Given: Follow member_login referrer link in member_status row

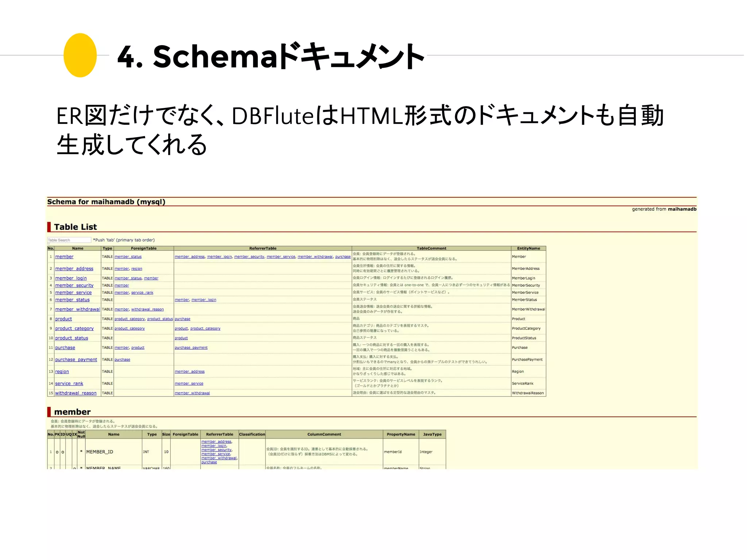Looking at the screenshot, I should click(204, 300).
